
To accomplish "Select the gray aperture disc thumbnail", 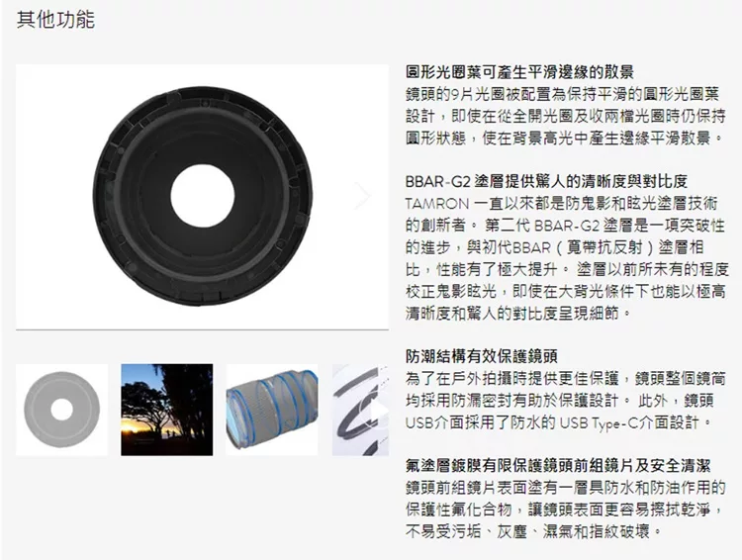I will pos(61,410).
